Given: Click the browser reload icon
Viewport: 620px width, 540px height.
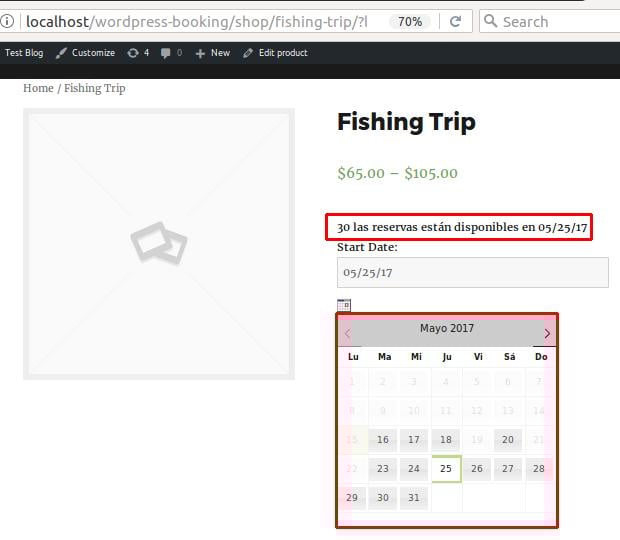Looking at the screenshot, I should (455, 21).
